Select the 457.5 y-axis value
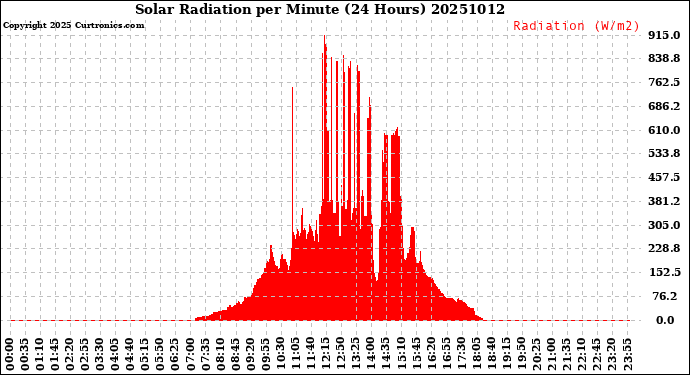This screenshot has width=690, height=375. [664, 177]
